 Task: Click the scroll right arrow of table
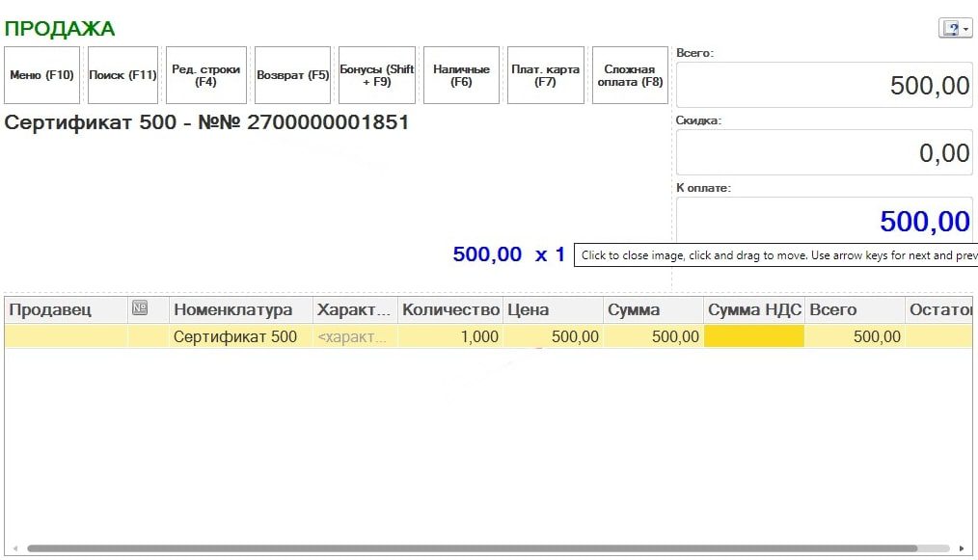[962, 548]
